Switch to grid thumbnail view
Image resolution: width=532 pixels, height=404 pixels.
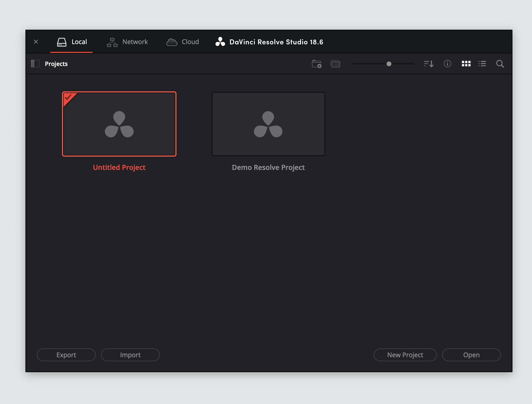tap(466, 64)
